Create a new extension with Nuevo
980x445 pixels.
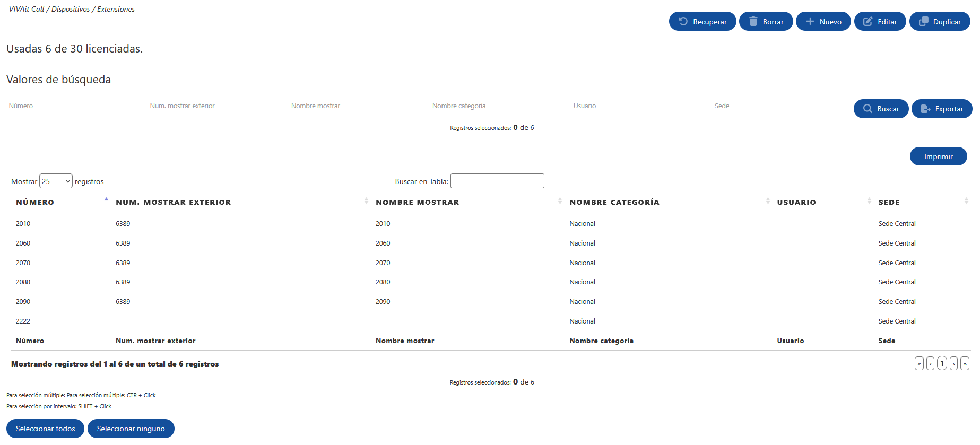click(823, 21)
